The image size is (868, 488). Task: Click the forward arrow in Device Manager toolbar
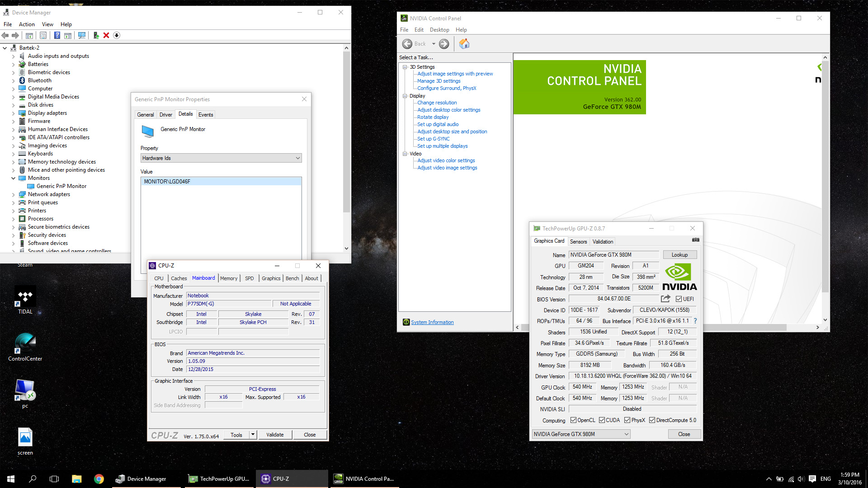15,35
